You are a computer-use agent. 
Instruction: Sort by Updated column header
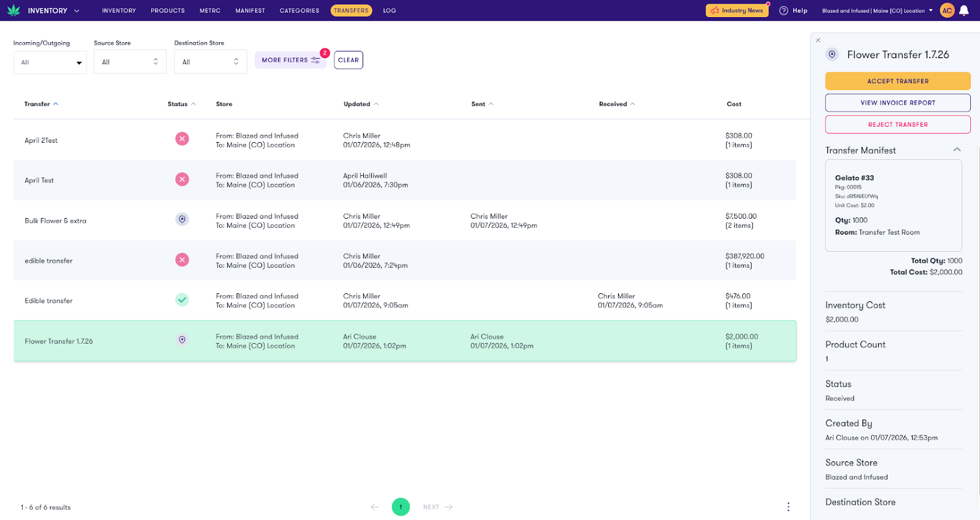coord(361,104)
